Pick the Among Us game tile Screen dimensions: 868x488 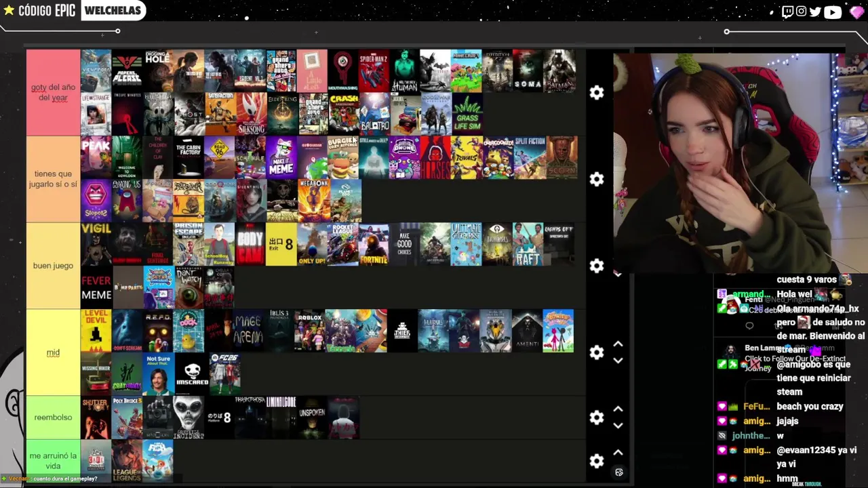127,201
